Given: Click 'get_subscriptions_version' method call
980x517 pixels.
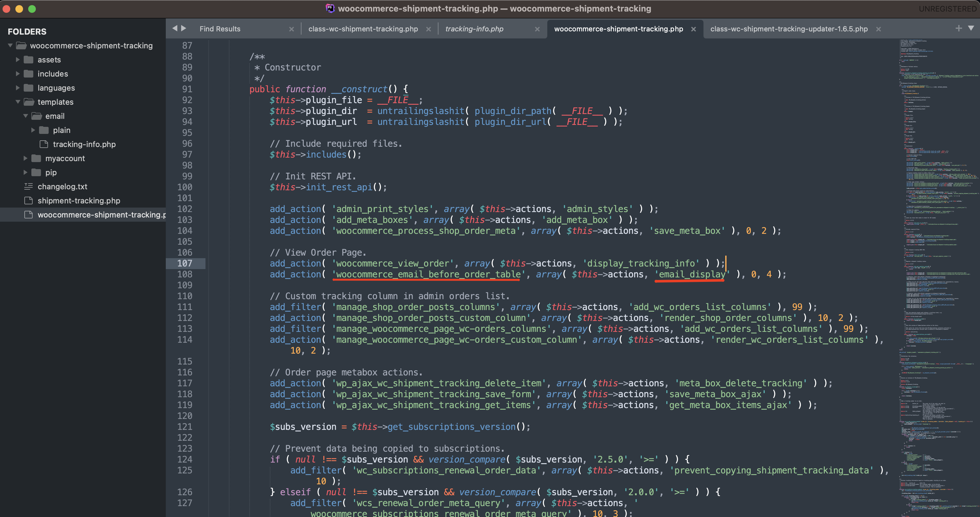Looking at the screenshot, I should (x=452, y=427).
